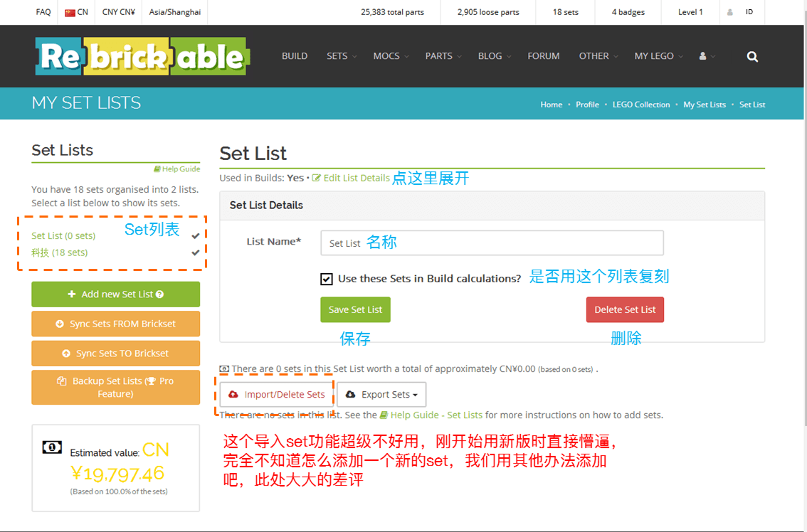807x532 pixels.
Task: Expand the PARTS menu
Action: [x=443, y=56]
